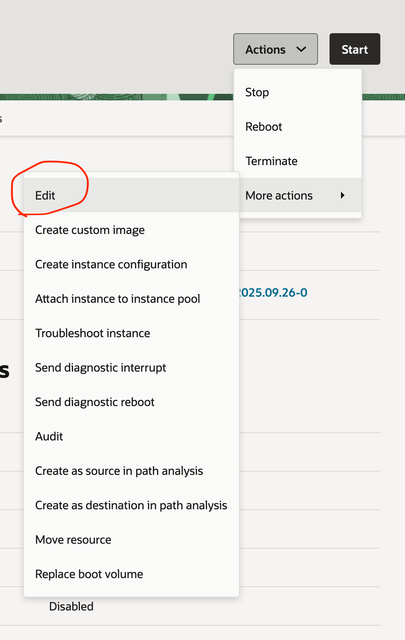Viewport: 405px width, 640px height.
Task: Open the Audit menu entry
Action: point(131,436)
